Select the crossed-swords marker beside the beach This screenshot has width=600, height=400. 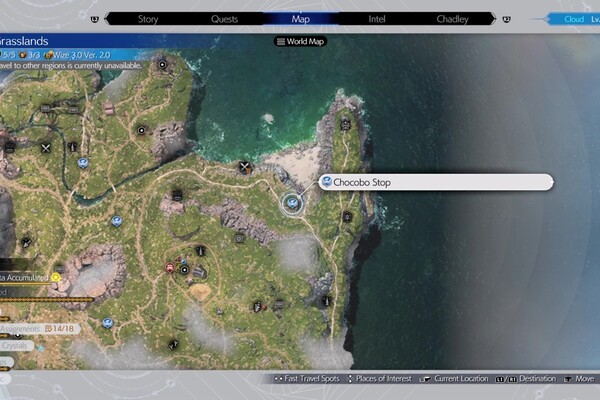(245, 167)
